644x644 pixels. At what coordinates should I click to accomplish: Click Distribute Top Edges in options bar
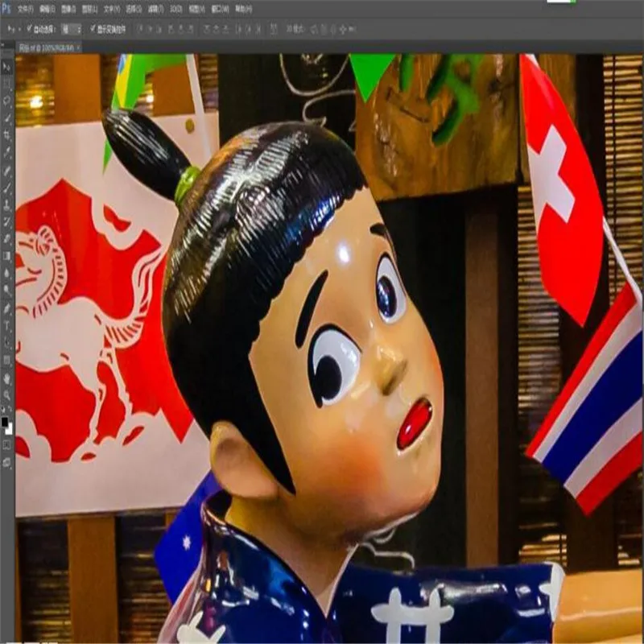point(206,29)
